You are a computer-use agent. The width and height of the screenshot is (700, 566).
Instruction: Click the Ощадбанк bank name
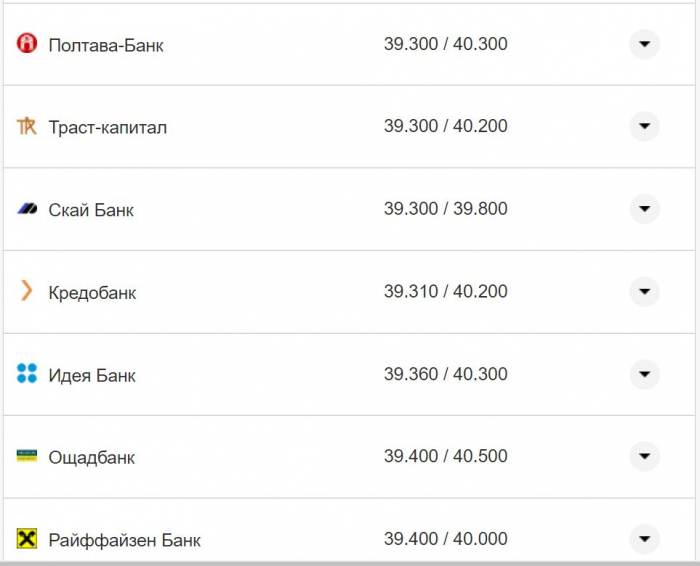point(91,458)
